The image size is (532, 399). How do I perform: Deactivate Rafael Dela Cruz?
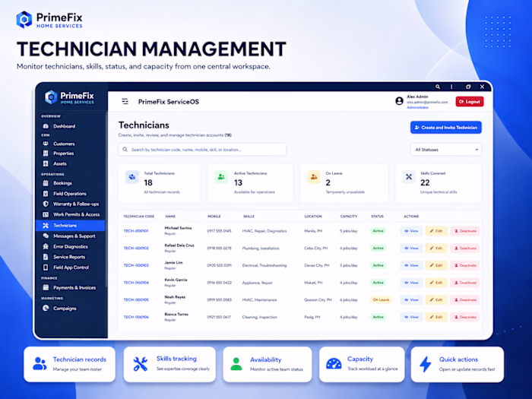(465, 248)
